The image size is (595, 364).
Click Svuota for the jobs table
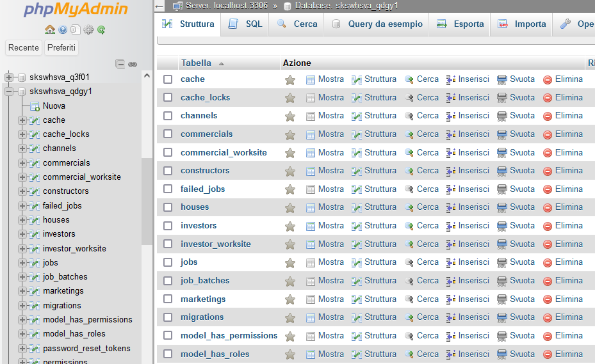[x=516, y=262]
